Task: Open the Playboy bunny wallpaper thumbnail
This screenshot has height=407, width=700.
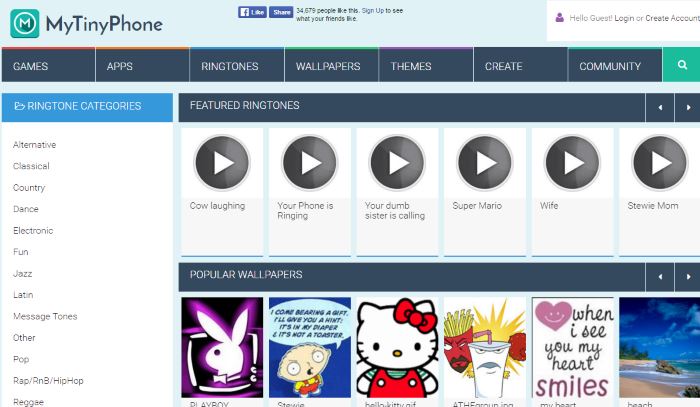Action: (x=222, y=348)
